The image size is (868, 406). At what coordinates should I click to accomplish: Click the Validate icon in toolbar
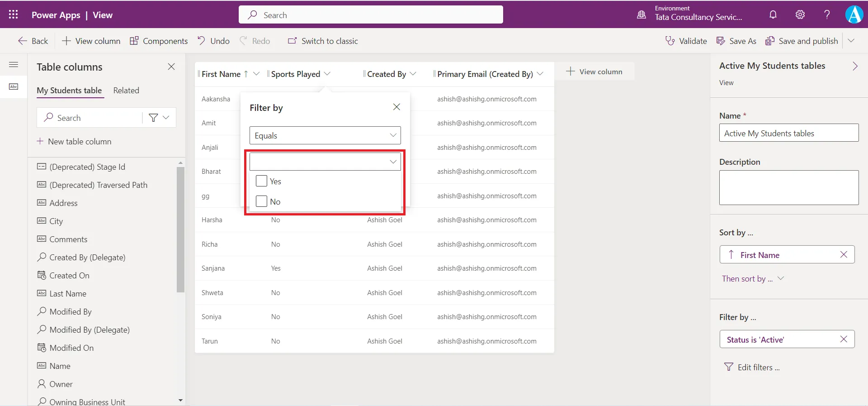(670, 41)
